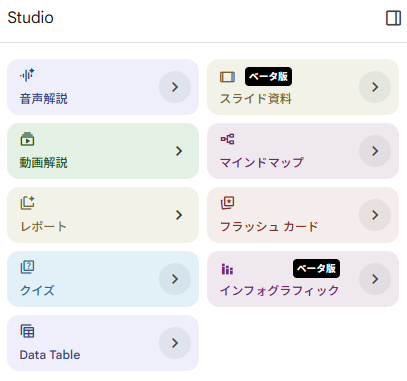Open the chevron on インフォグラフィック card
407x381 pixels.
[x=375, y=279]
